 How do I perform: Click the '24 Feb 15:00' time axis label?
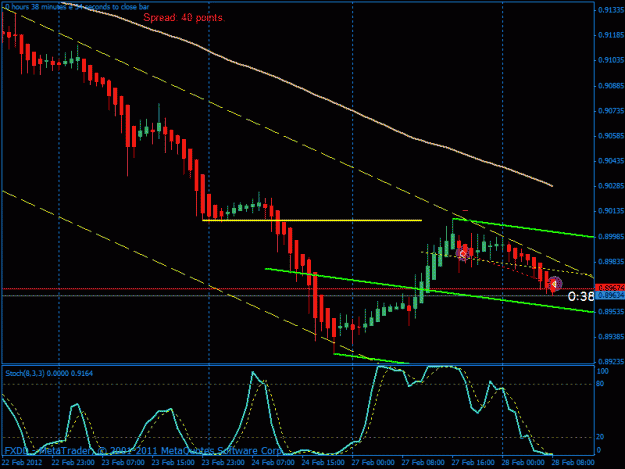pyautogui.click(x=323, y=462)
